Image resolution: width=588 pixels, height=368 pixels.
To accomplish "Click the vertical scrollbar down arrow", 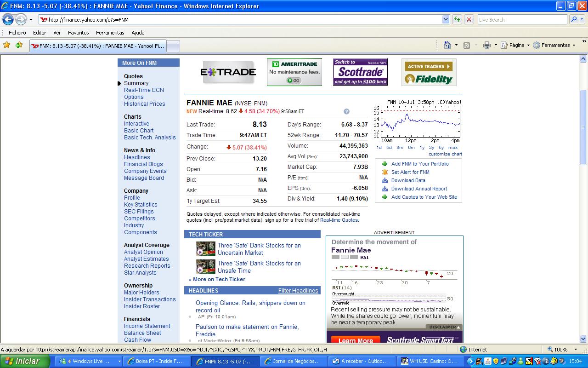I will pyautogui.click(x=583, y=340).
